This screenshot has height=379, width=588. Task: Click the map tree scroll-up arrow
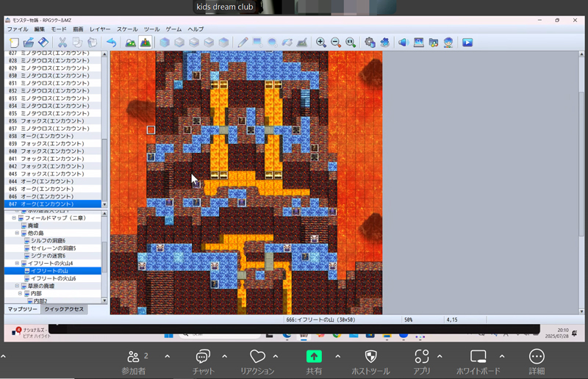[x=104, y=213]
